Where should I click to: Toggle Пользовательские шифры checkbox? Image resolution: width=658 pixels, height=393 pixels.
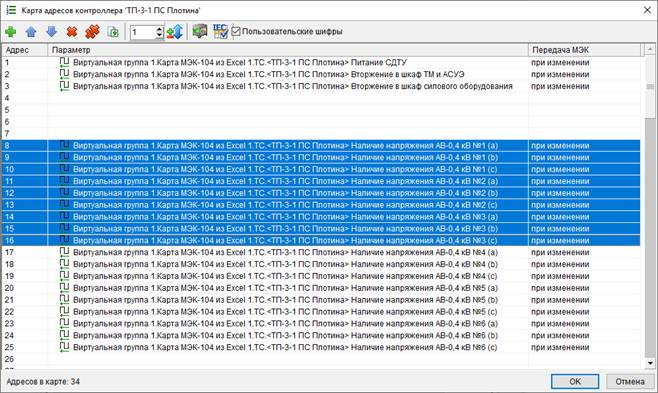(236, 31)
